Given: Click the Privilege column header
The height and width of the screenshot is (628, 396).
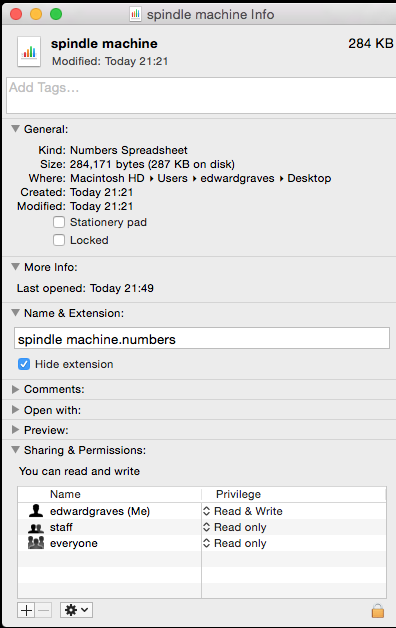Looking at the screenshot, I should pos(238,494).
